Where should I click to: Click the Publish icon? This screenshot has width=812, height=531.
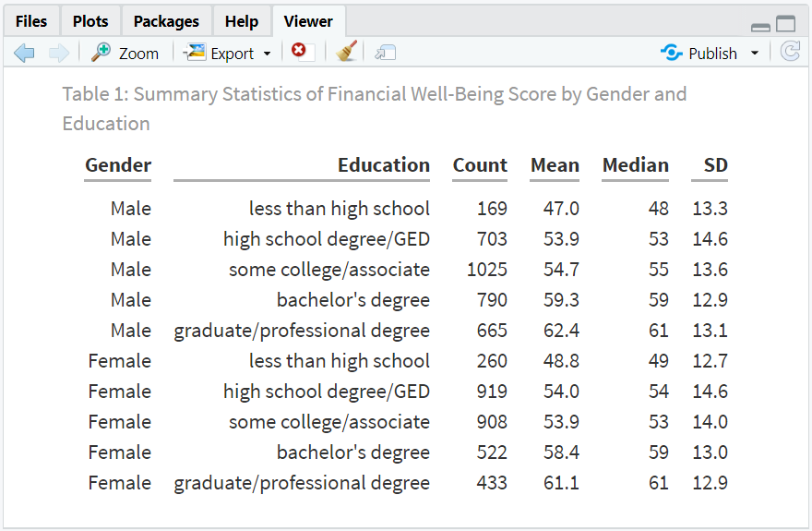(671, 53)
